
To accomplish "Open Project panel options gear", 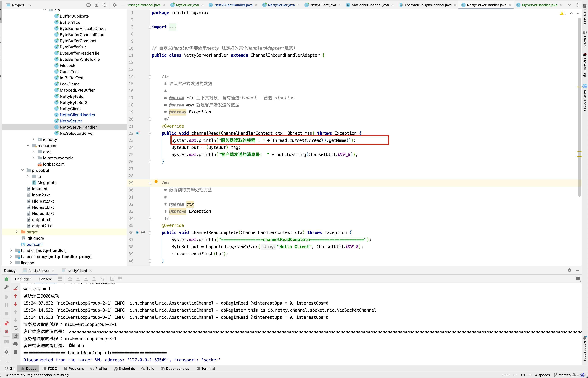I will click(x=115, y=5).
